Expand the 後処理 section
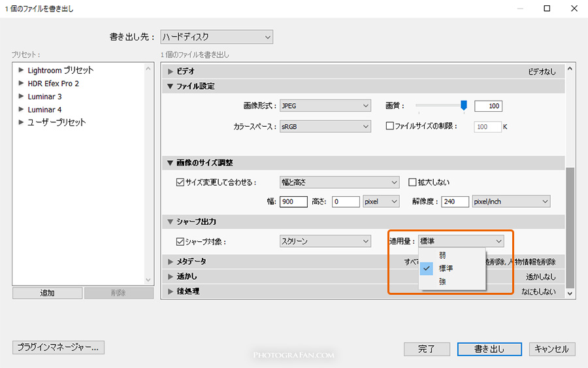 171,292
